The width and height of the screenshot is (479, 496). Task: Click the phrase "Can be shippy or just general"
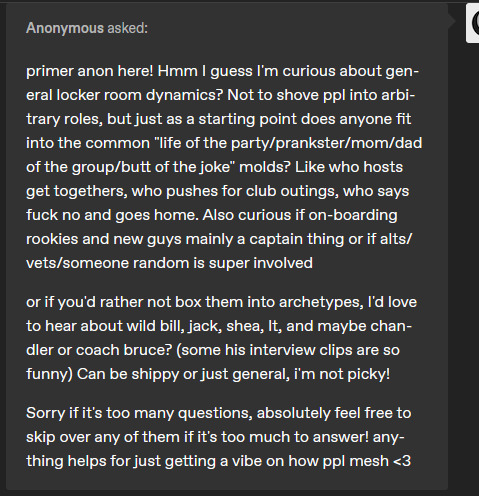pyautogui.click(x=183, y=374)
